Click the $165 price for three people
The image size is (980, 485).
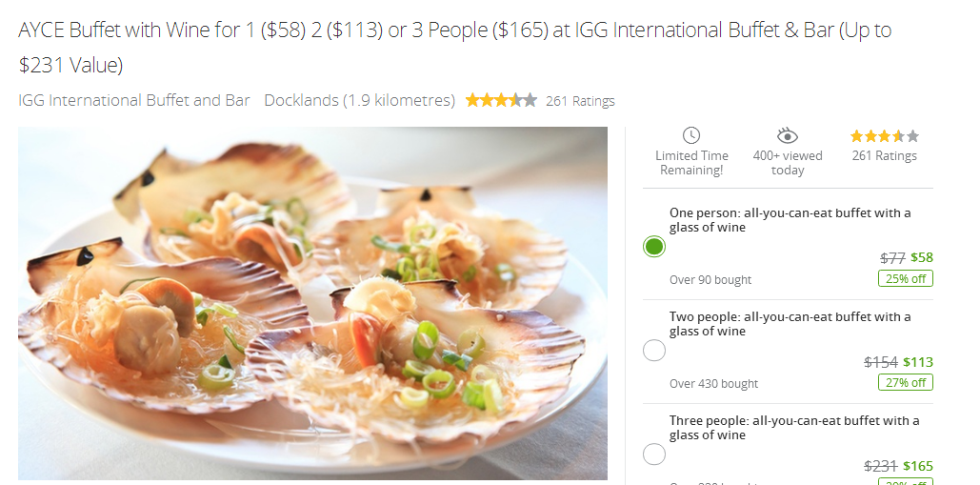pyautogui.click(x=918, y=466)
